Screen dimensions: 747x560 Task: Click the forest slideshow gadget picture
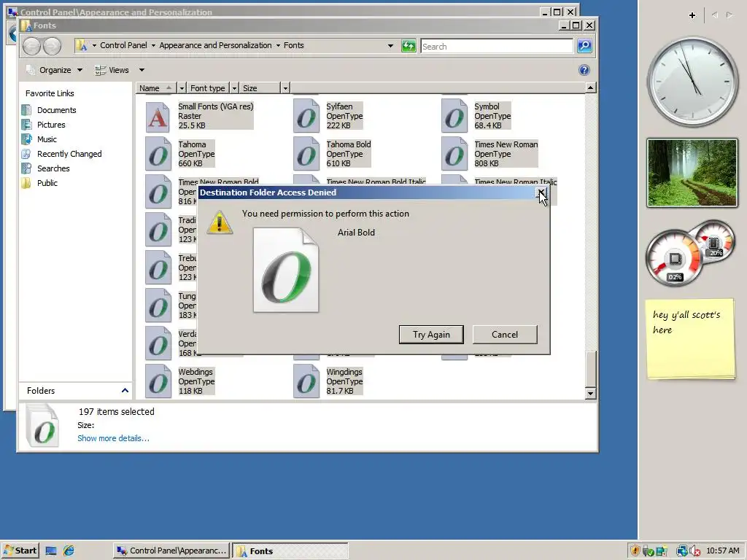[x=692, y=172]
